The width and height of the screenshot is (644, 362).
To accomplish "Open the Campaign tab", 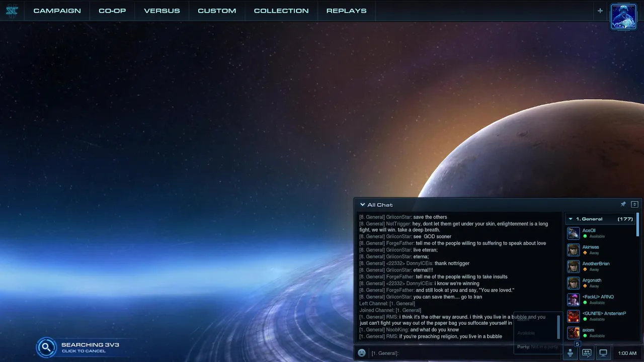I will click(57, 11).
